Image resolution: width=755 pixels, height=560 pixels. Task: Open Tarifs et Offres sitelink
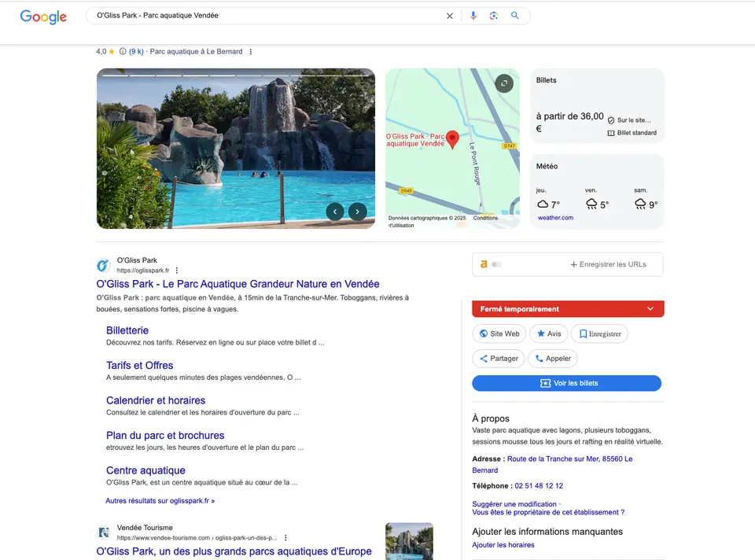point(140,366)
